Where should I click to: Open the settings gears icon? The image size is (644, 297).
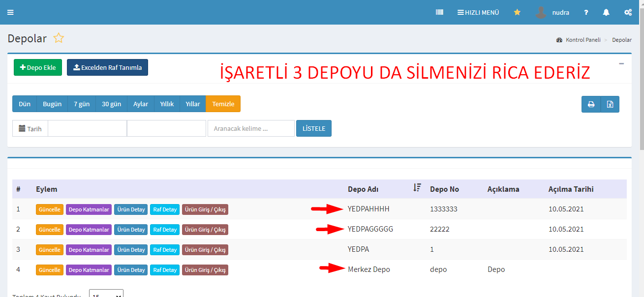[628, 12]
